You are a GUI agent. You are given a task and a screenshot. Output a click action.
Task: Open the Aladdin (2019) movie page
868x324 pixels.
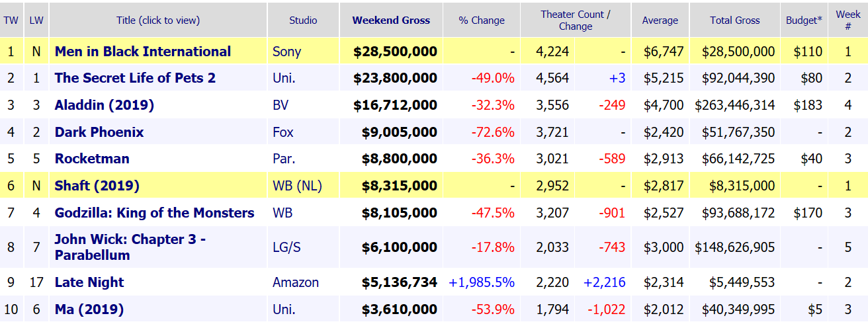[104, 105]
